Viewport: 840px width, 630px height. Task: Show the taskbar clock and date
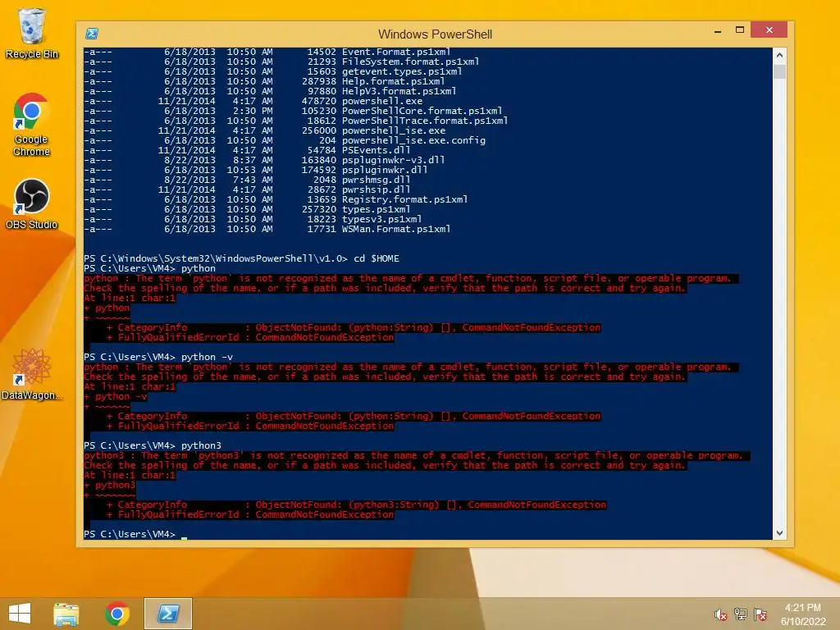[x=802, y=614]
